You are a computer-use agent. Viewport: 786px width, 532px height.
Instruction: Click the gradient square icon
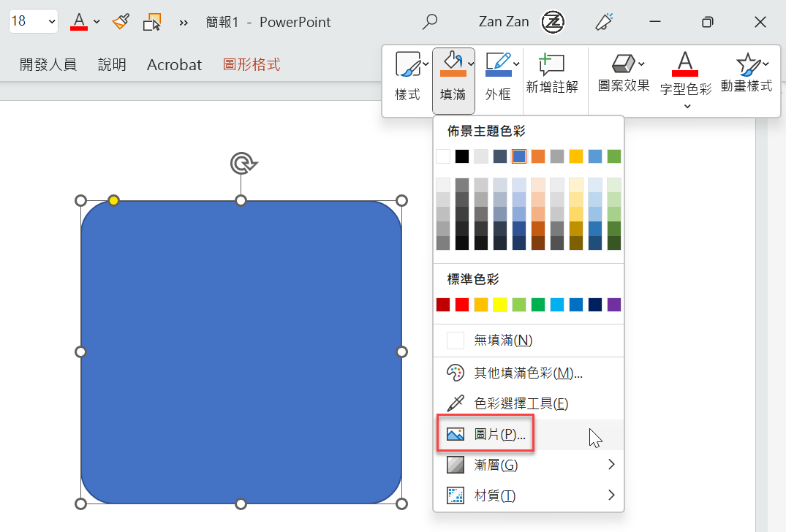pyautogui.click(x=456, y=465)
